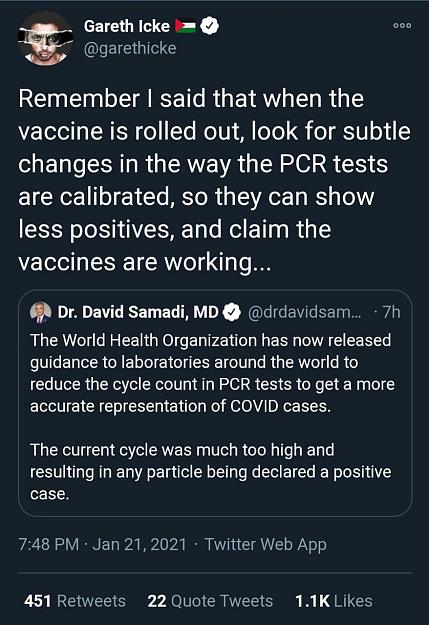View the 22 Quote Tweets list

pyautogui.click(x=210, y=601)
